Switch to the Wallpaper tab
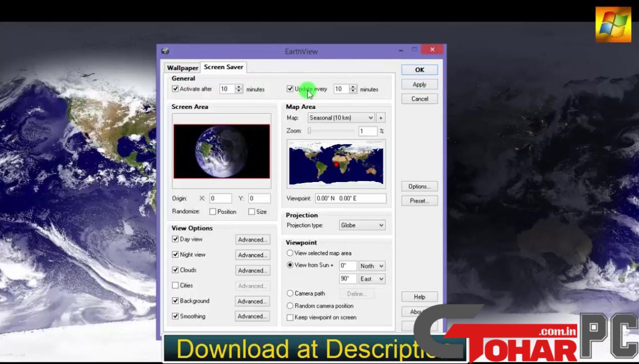 pyautogui.click(x=183, y=68)
